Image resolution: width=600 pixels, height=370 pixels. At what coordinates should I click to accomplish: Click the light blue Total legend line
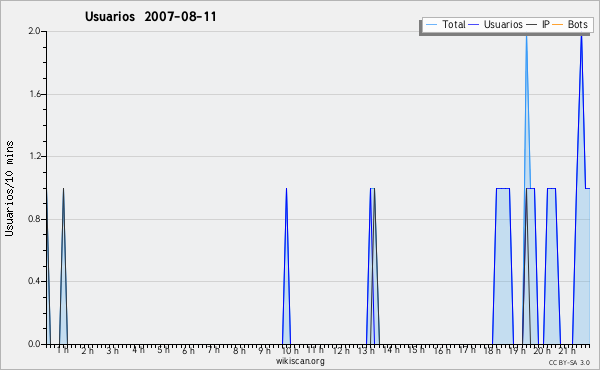pos(431,25)
